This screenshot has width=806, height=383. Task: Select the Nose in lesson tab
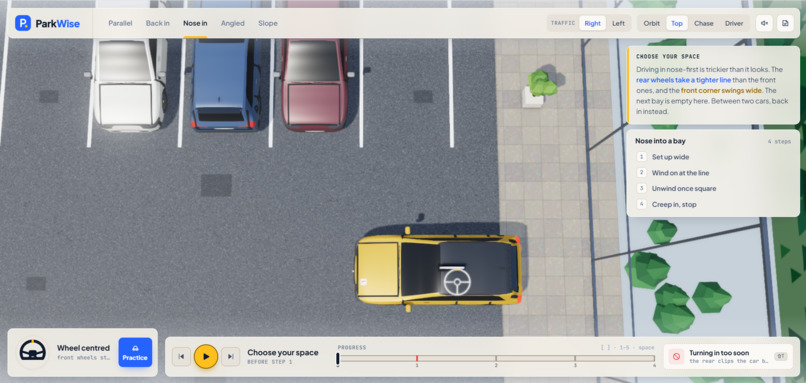(195, 23)
